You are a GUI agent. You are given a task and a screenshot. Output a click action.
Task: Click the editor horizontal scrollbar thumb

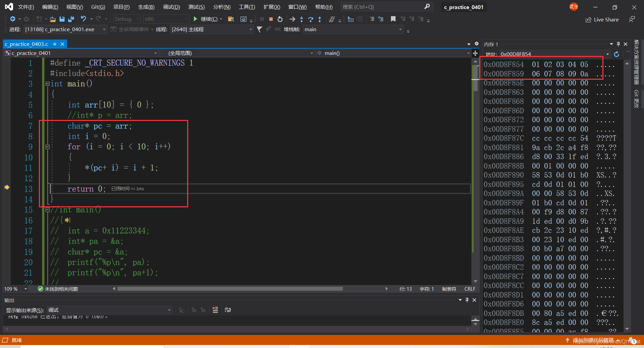coord(230,289)
